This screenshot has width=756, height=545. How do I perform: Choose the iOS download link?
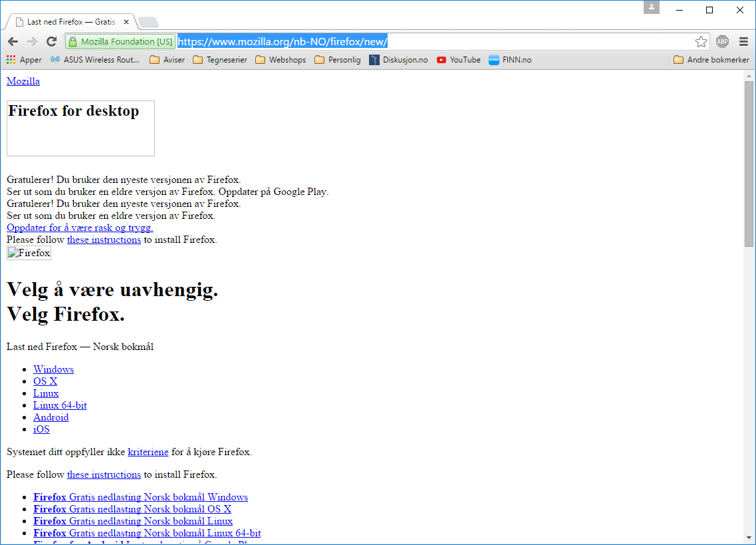pos(41,429)
